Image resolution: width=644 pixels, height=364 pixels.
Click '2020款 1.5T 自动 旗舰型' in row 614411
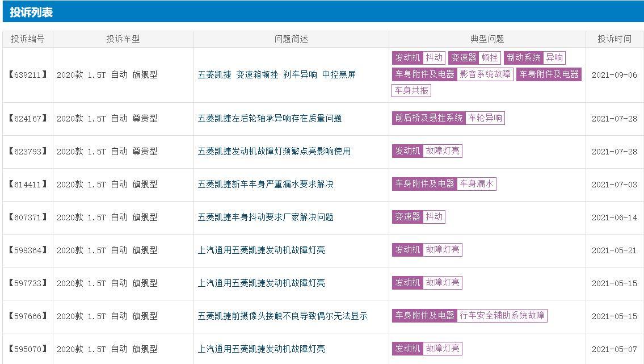pyautogui.click(x=107, y=184)
